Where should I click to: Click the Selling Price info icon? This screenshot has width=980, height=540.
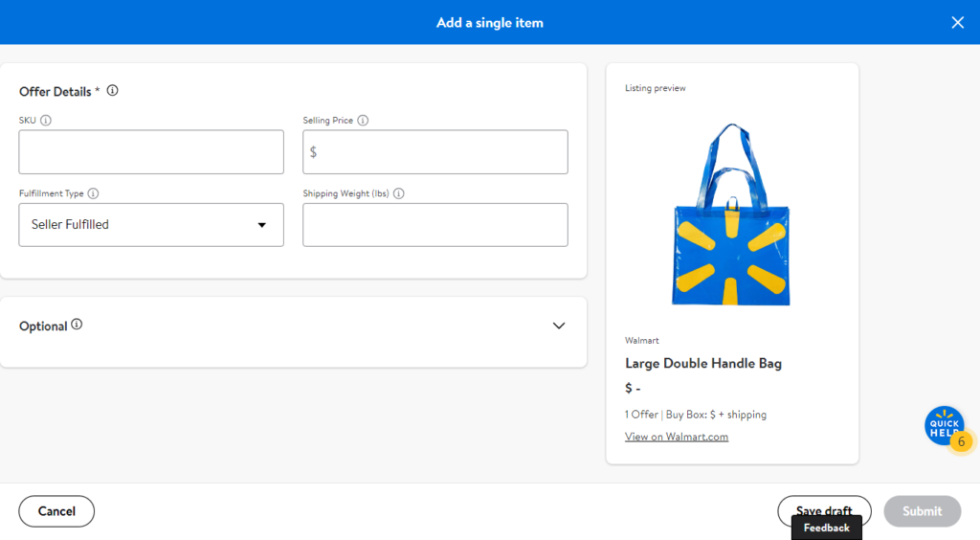click(363, 121)
